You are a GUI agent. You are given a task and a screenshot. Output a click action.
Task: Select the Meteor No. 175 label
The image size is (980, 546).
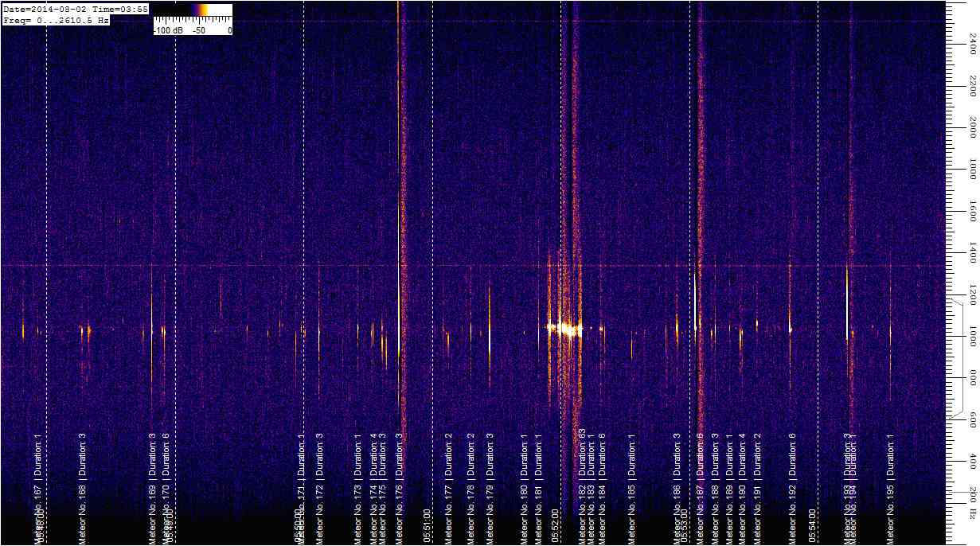coord(383,488)
